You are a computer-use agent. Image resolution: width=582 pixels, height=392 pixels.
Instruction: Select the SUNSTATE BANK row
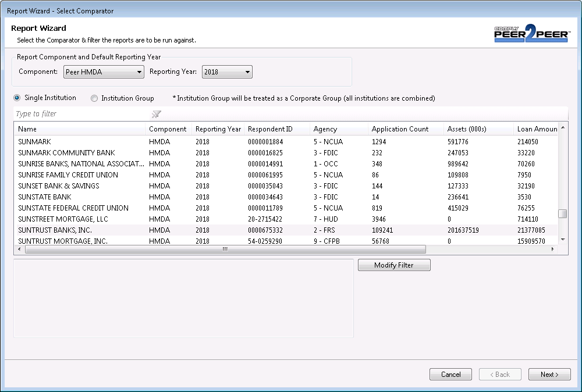[x=286, y=197]
